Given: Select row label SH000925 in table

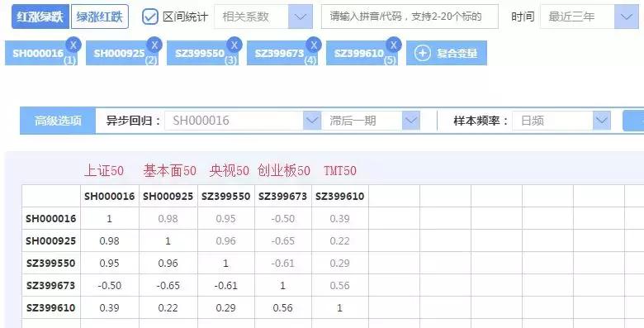Looking at the screenshot, I should [51, 241].
